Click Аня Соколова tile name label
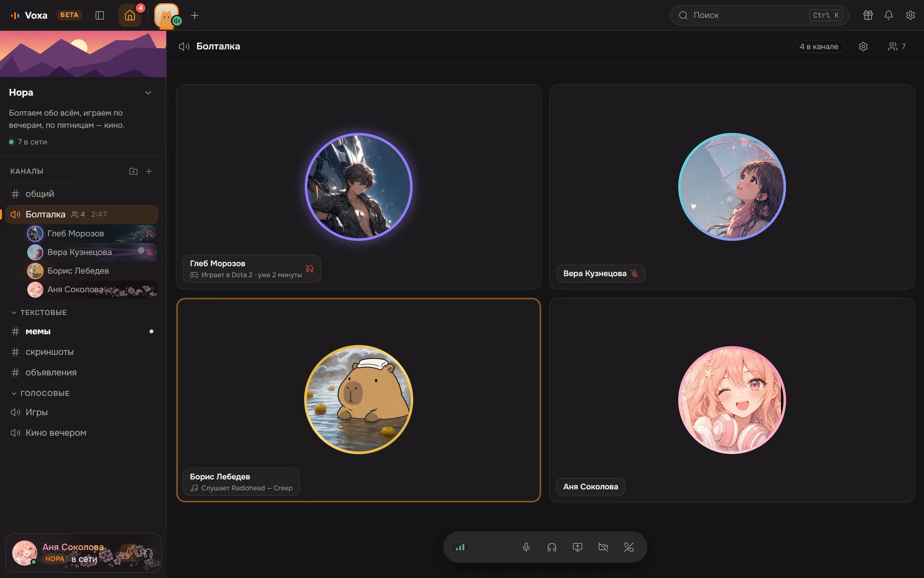Screen dimensions: 924x578 pos(590,486)
